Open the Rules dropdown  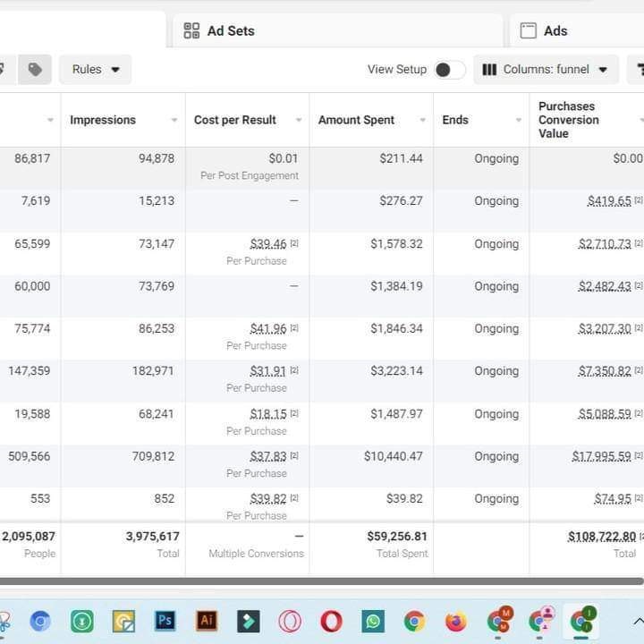pos(96,70)
